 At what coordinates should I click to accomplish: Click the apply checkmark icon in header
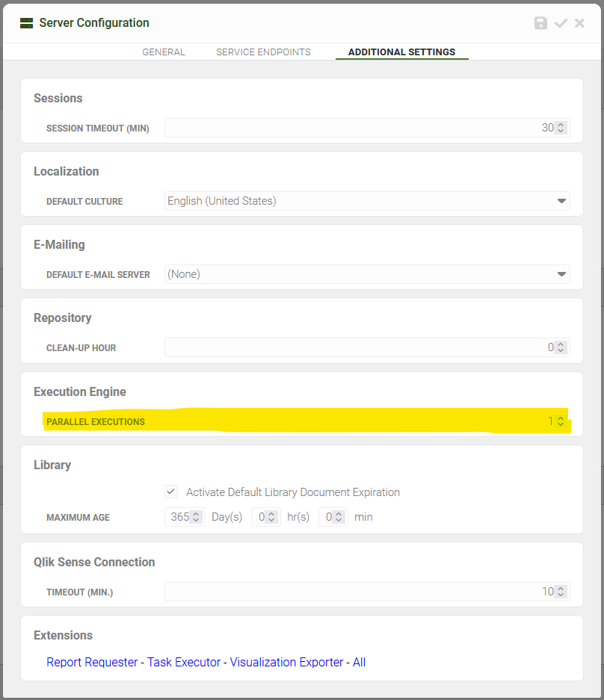(561, 22)
